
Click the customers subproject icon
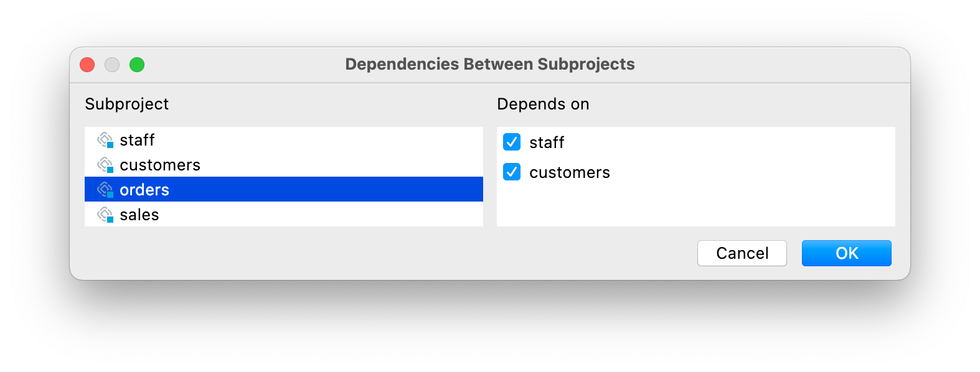[105, 165]
